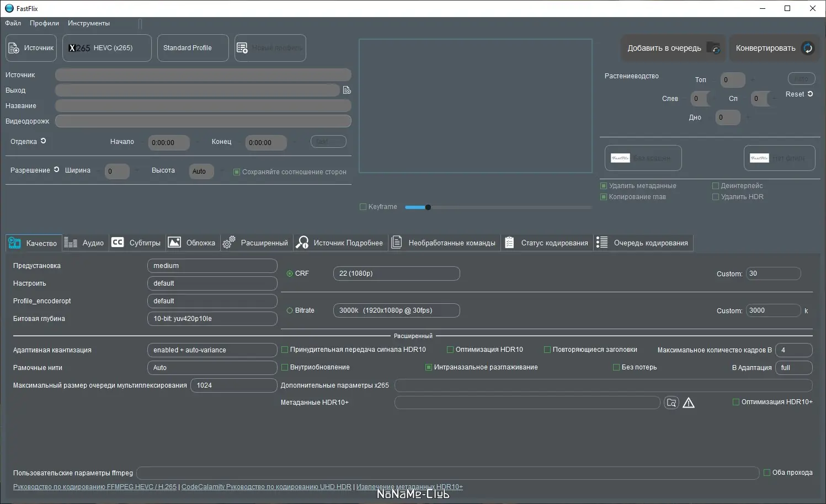826x504 pixels.
Task: Open the В Адаптация full dropdown
Action: pos(793,368)
